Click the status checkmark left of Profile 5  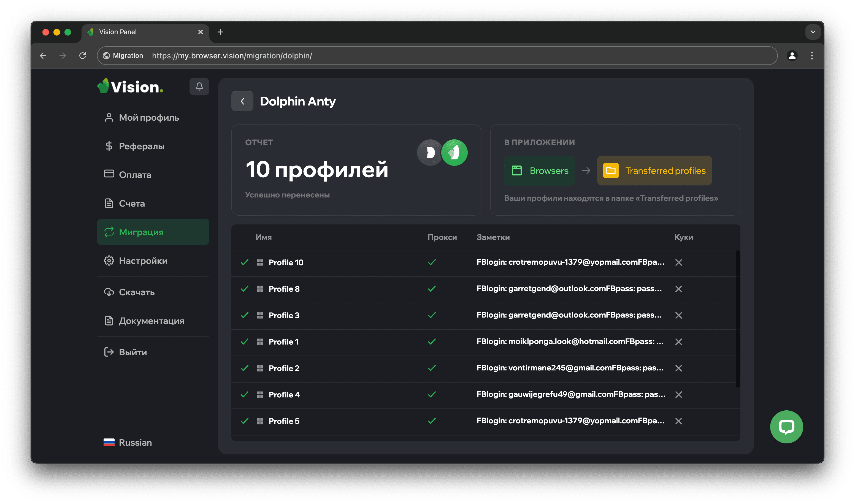[244, 421]
